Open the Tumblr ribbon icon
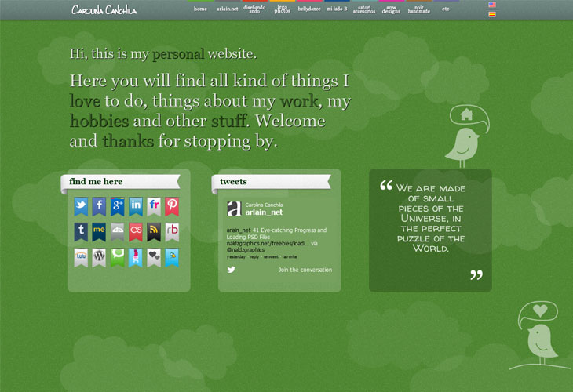Image resolution: width=573 pixels, height=392 pixels. (x=81, y=231)
